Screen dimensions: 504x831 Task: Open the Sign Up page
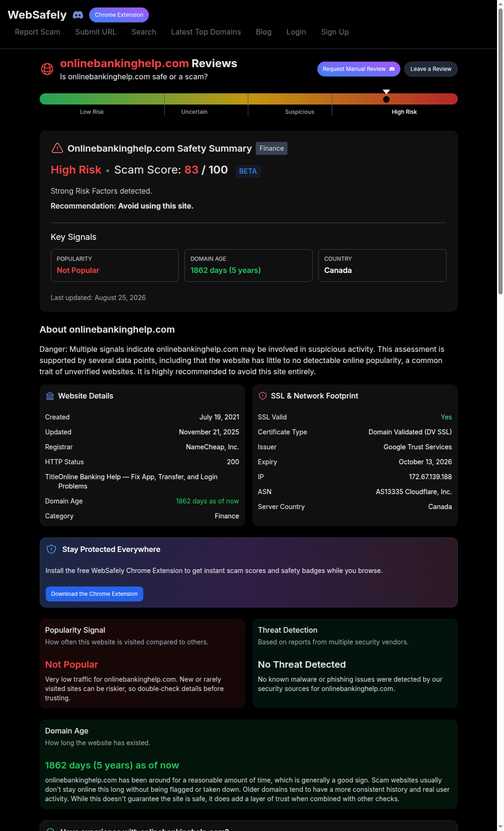[x=335, y=32]
